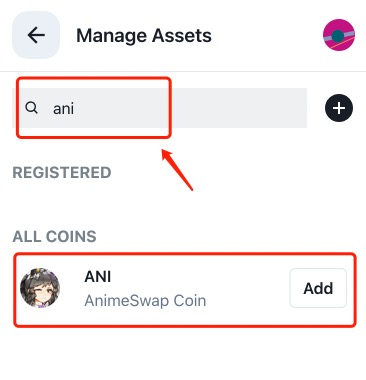This screenshot has width=366, height=380.
Task: Click the header divider line below title
Action: tap(183, 71)
